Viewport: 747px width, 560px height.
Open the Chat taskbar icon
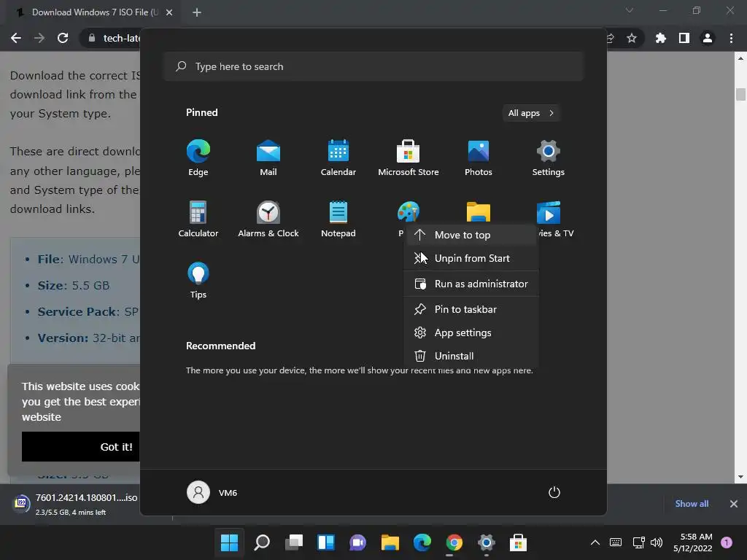tap(357, 542)
